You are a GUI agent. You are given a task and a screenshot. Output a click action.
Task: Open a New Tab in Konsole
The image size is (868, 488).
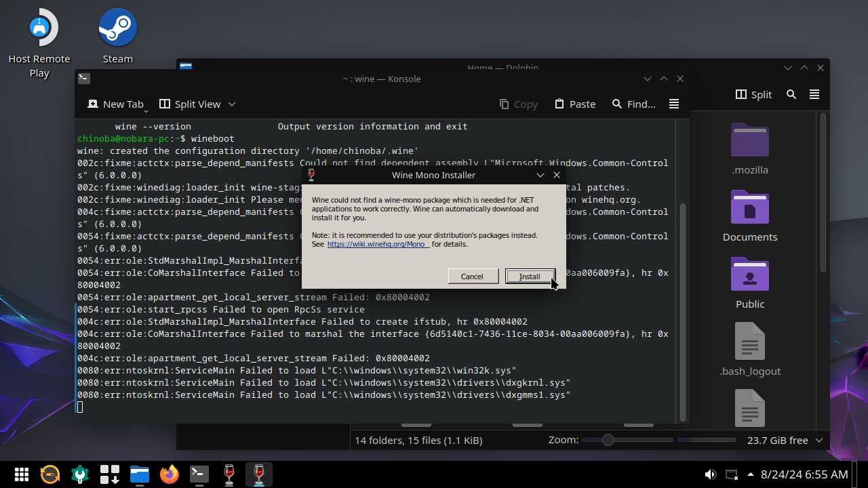(x=116, y=104)
